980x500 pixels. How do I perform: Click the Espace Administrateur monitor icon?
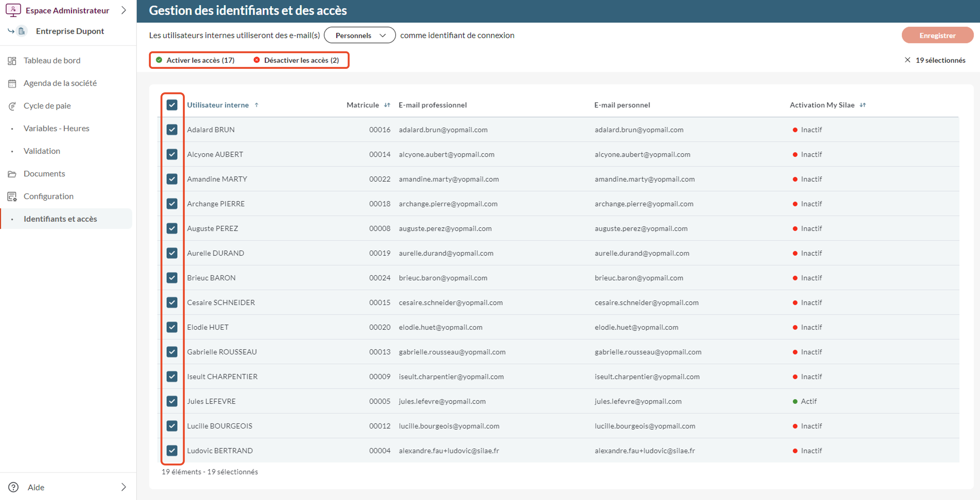click(13, 10)
